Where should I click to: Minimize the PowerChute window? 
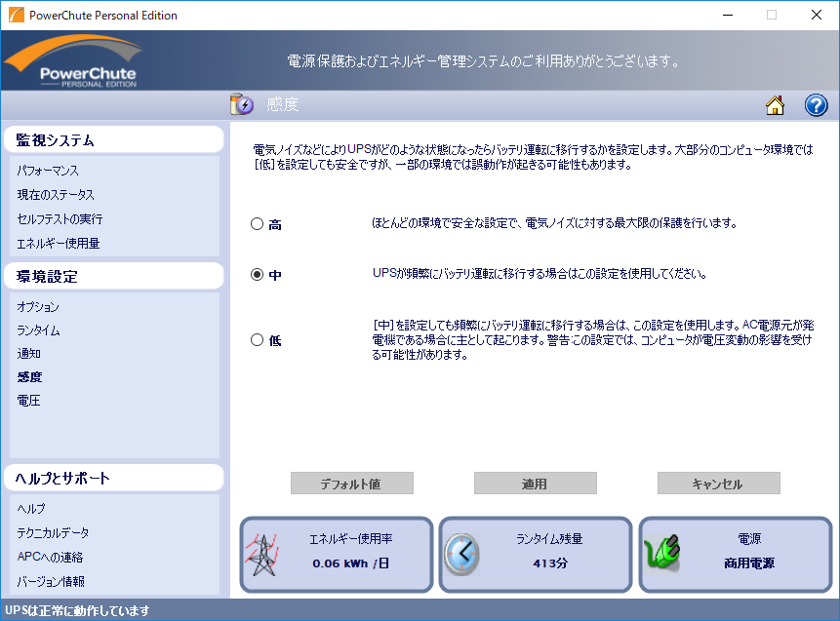click(x=728, y=15)
